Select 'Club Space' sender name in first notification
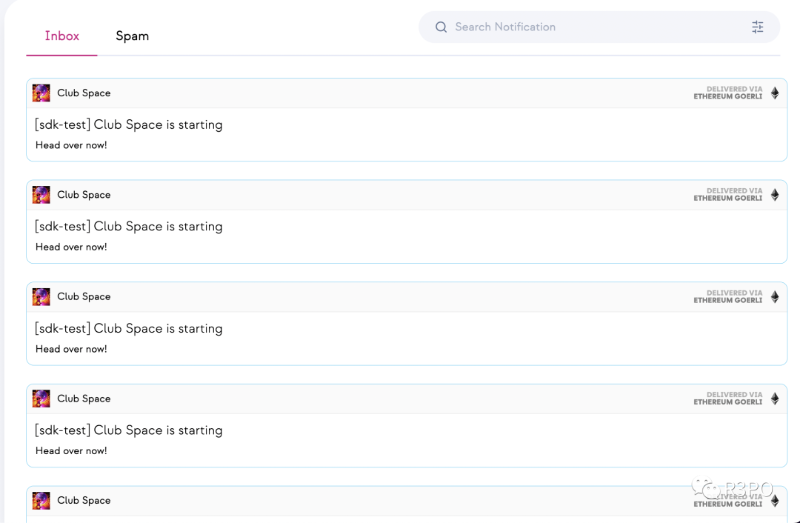The image size is (800, 523). pyautogui.click(x=84, y=93)
